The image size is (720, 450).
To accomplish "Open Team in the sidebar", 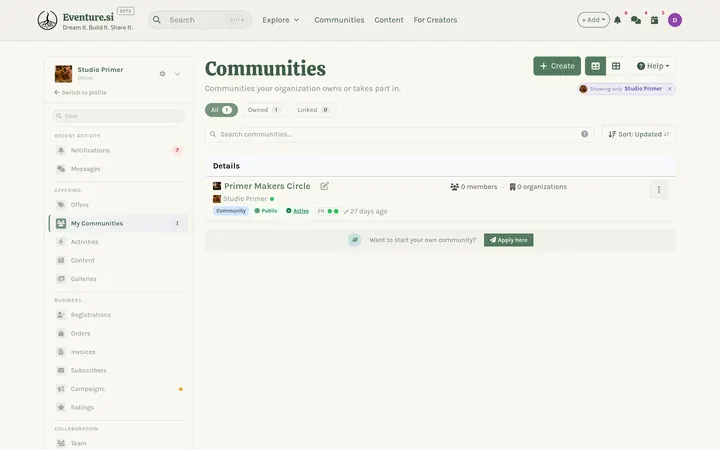I will pos(118,443).
